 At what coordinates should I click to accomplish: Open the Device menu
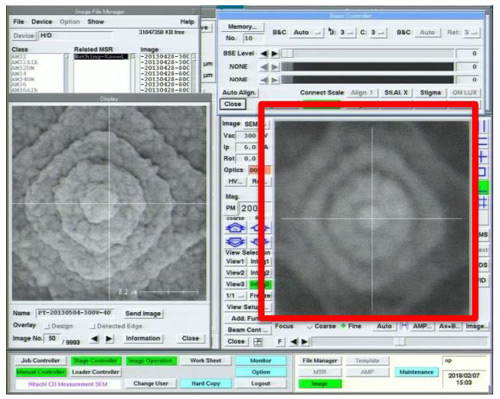(x=42, y=22)
